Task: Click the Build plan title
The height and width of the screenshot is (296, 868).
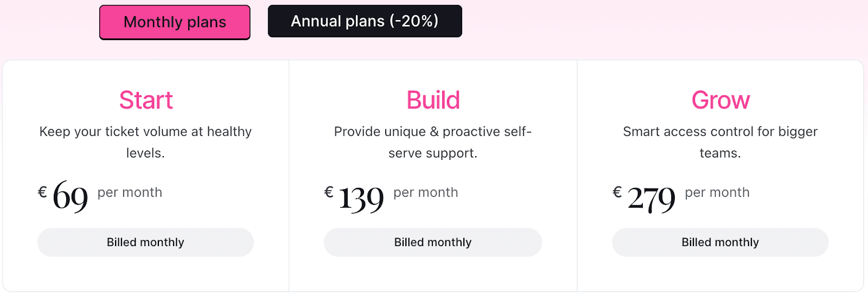Action: [x=433, y=100]
